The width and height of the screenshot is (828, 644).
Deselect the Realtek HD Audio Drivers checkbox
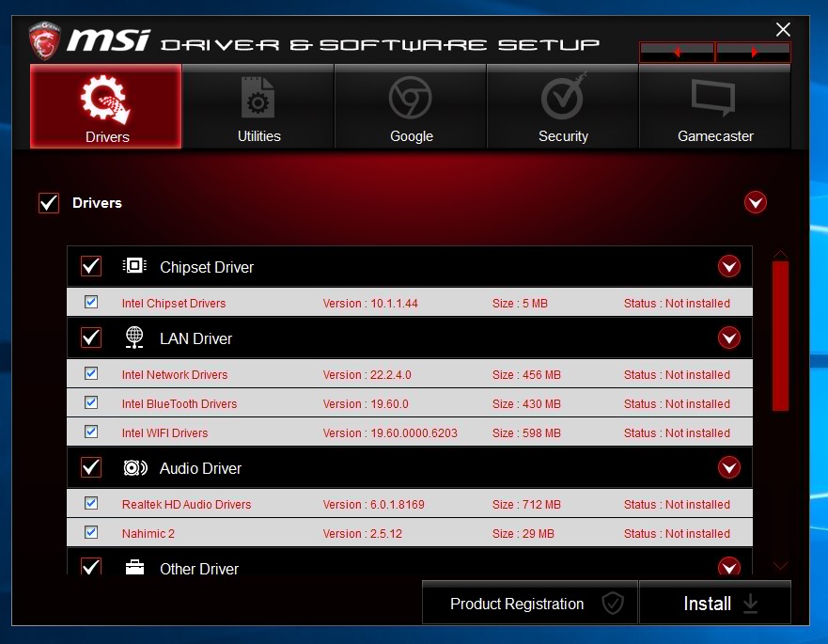click(x=91, y=503)
